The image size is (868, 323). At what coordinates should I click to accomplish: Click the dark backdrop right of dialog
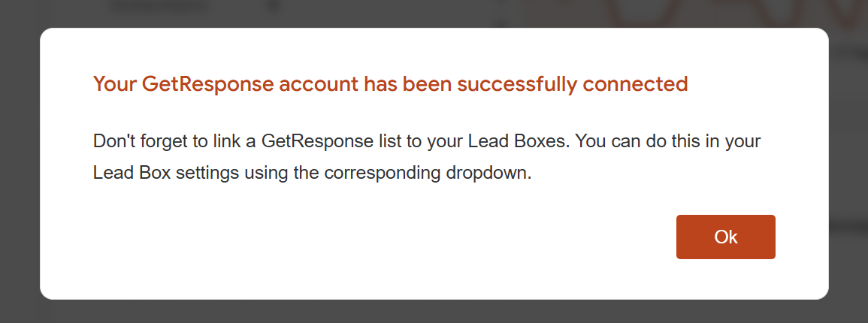pyautogui.click(x=849, y=165)
